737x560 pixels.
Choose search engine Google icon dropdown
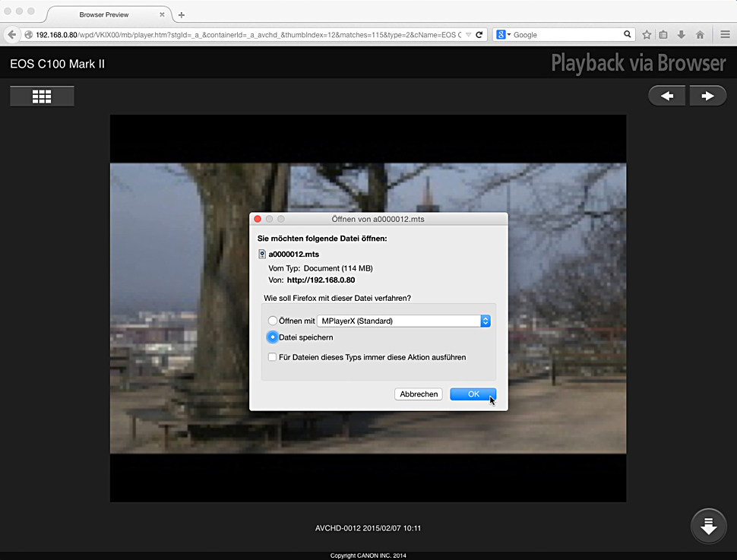504,35
